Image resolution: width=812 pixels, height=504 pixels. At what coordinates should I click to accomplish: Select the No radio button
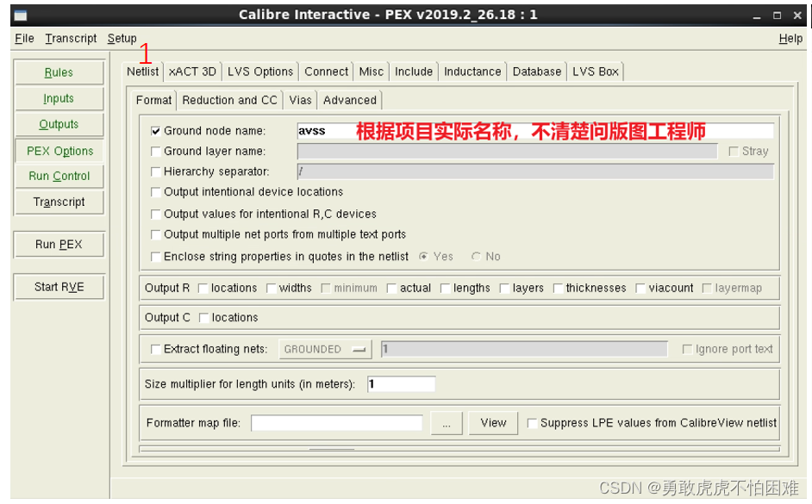pos(476,257)
